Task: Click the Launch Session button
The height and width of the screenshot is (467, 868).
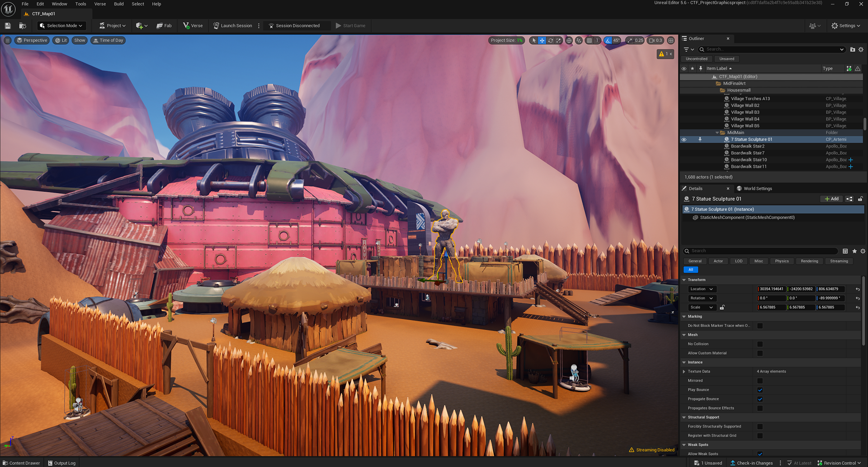Action: coord(232,26)
